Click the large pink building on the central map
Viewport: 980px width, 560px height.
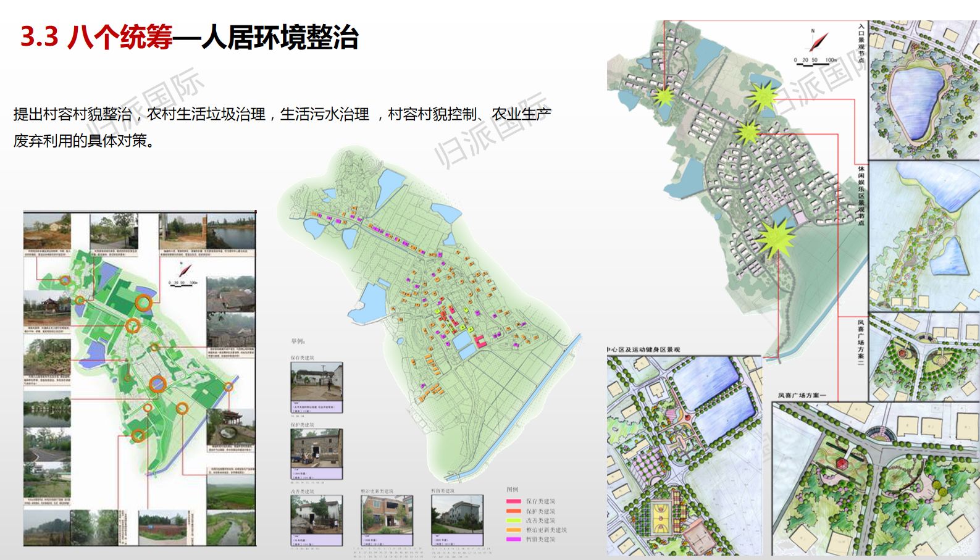point(480,340)
